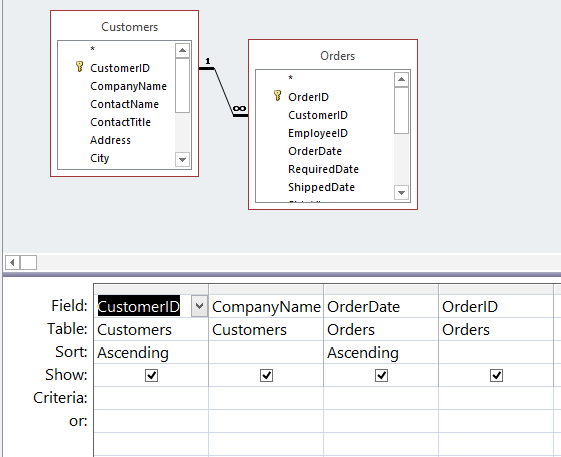561x457 pixels.
Task: Toggle Show checkbox under OrderDate
Action: tap(381, 375)
